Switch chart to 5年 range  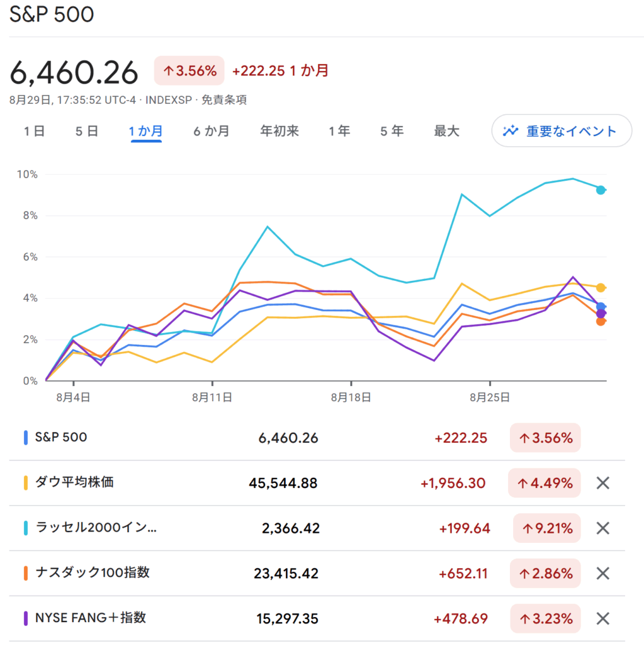(x=392, y=131)
